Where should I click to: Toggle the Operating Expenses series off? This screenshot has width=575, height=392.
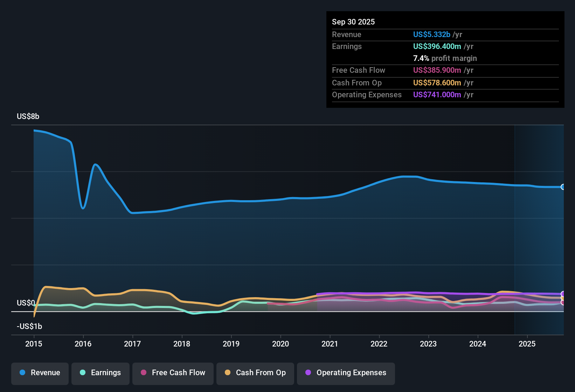pos(346,373)
